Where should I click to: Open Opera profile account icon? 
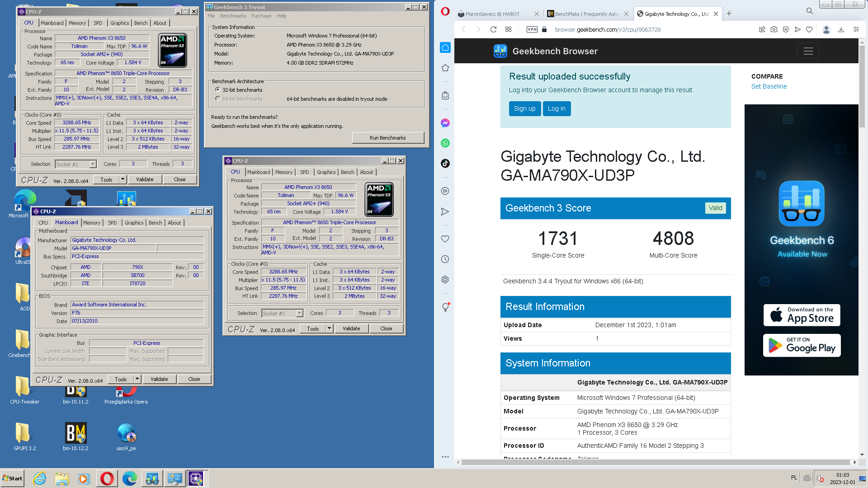point(826,29)
